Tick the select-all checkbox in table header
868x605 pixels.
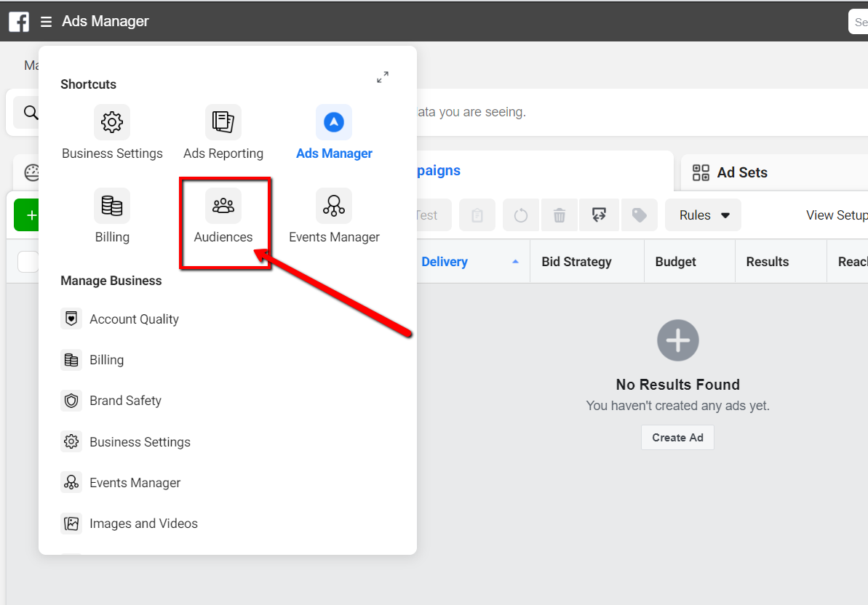28,262
